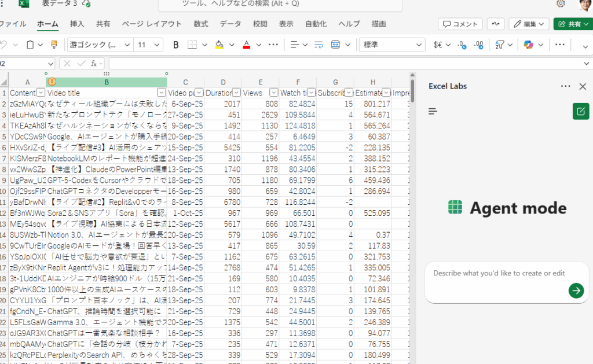Viewport: 593px width, 364px height.
Task: Switch to the データ ribbon tab
Action: [230, 24]
